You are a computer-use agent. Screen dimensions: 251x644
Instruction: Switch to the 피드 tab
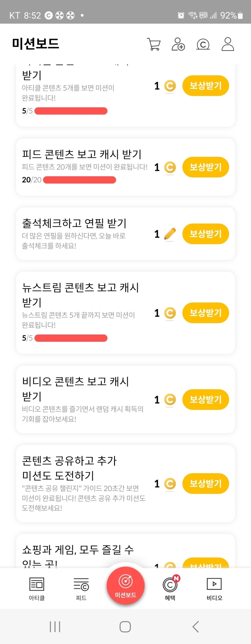pyautogui.click(x=81, y=589)
